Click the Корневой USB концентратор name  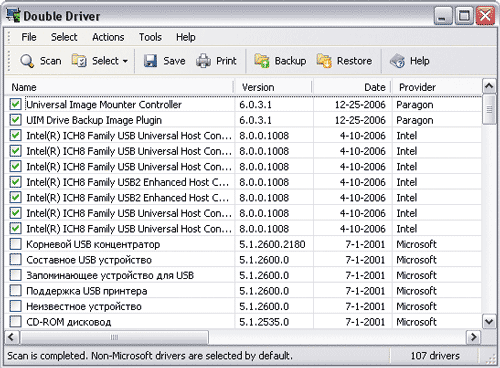click(93, 244)
